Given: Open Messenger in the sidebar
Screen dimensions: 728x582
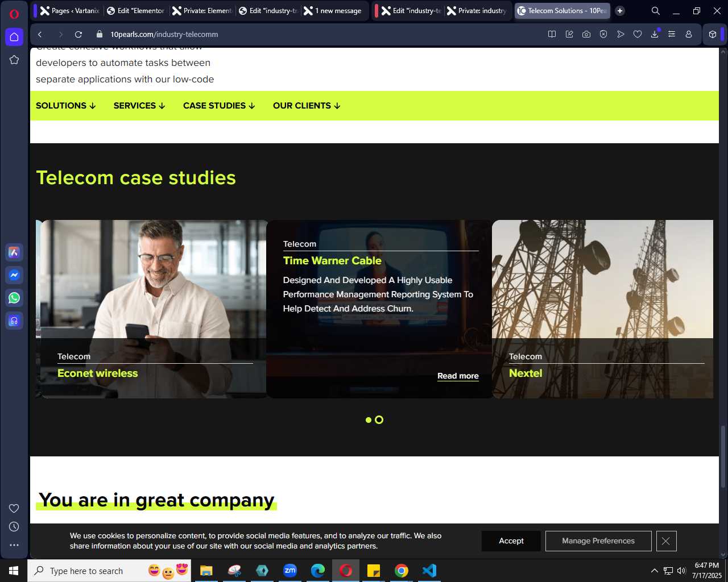Looking at the screenshot, I should click(14, 275).
